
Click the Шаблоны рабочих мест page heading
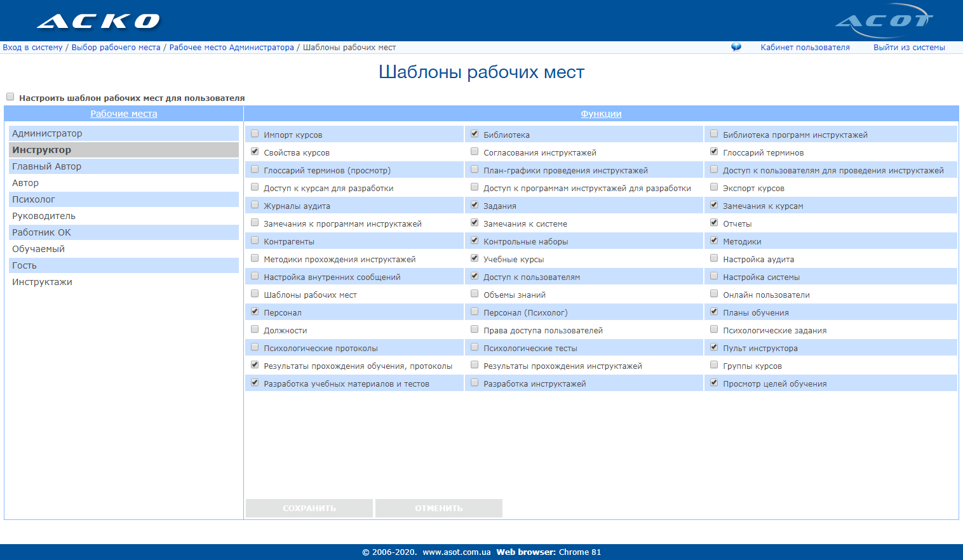(481, 72)
